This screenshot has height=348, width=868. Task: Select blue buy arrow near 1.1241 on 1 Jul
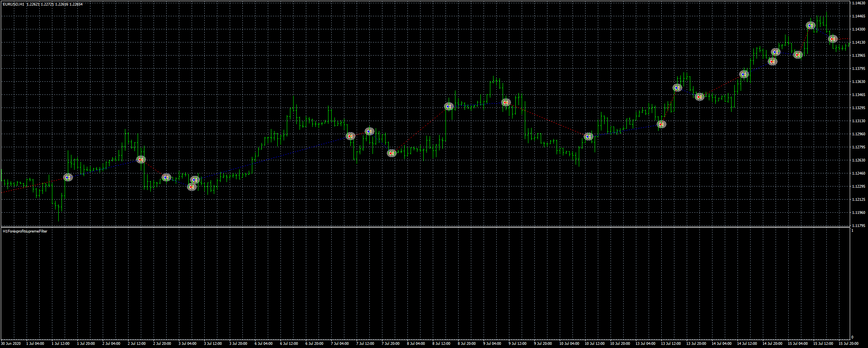point(68,177)
